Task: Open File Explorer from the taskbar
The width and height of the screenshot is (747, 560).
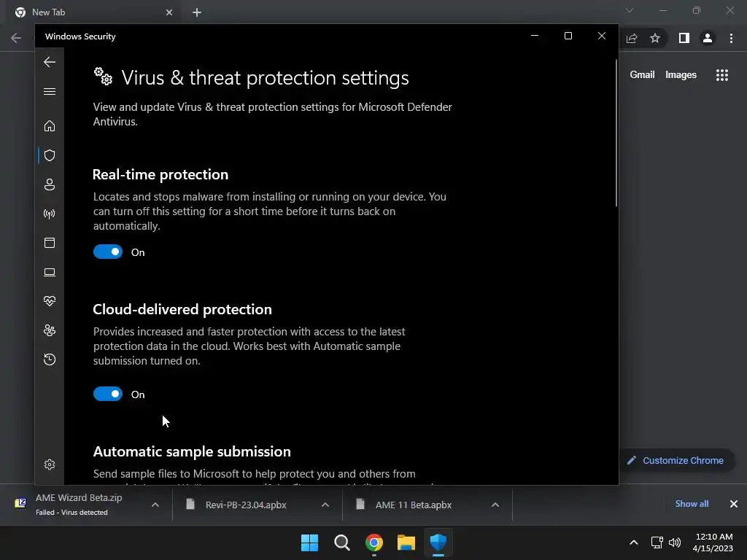Action: [x=406, y=542]
